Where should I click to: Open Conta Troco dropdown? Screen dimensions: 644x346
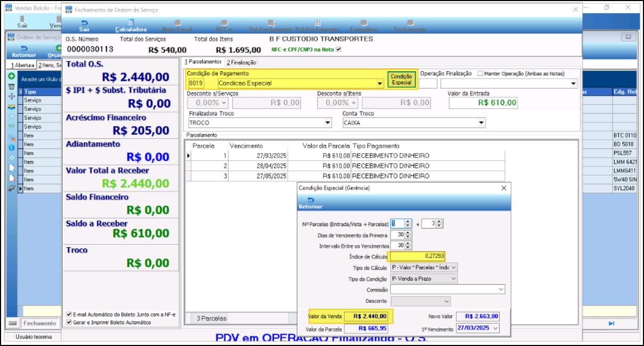coord(481,123)
